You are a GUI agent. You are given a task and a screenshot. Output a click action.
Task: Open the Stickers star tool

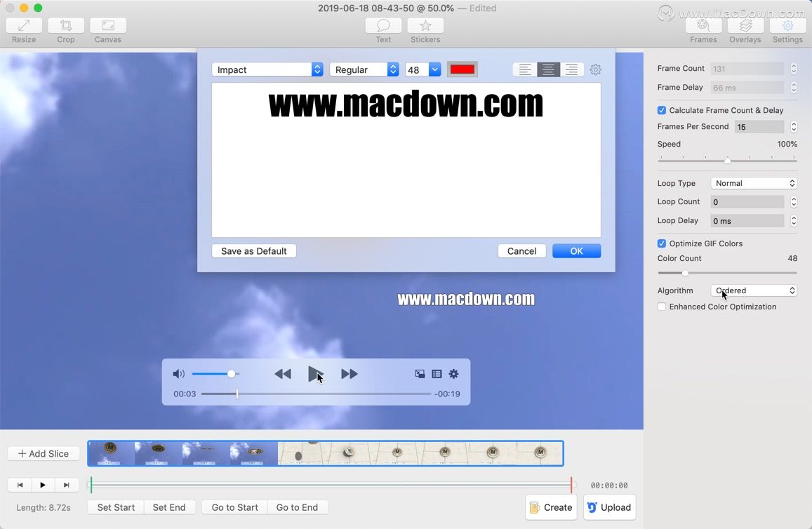(425, 26)
